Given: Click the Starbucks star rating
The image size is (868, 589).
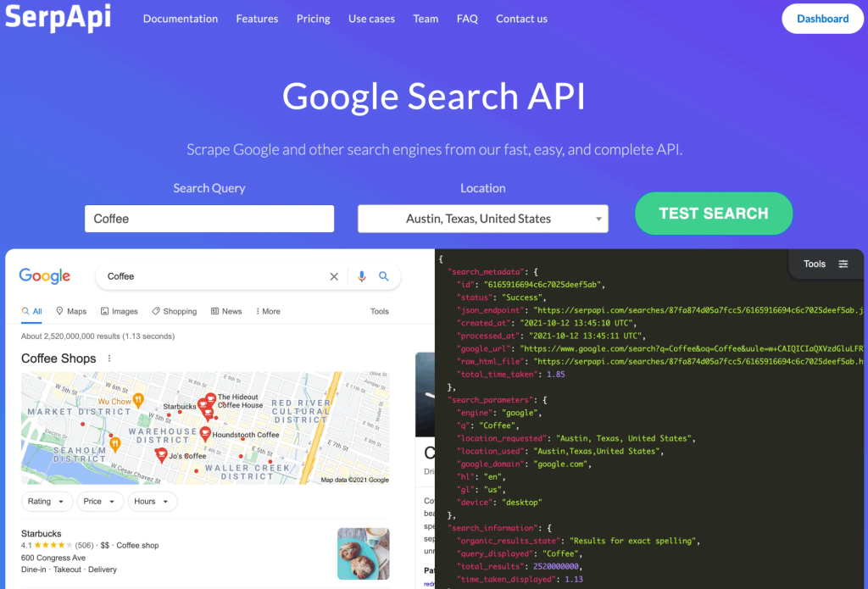Looking at the screenshot, I should click(53, 545).
